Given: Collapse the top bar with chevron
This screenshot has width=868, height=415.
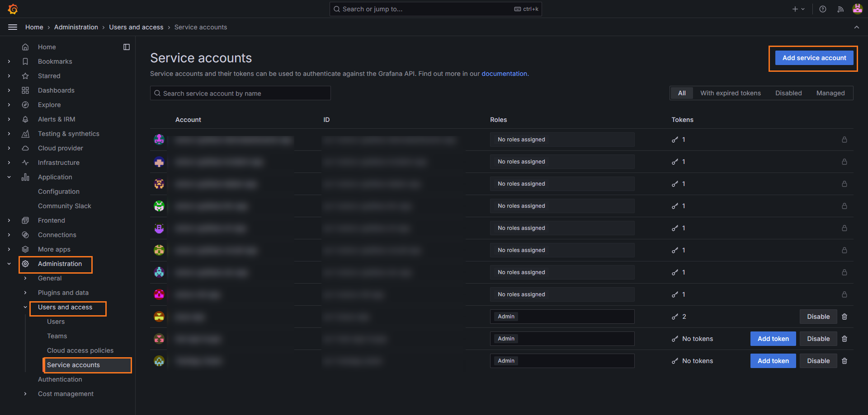Looking at the screenshot, I should 857,27.
